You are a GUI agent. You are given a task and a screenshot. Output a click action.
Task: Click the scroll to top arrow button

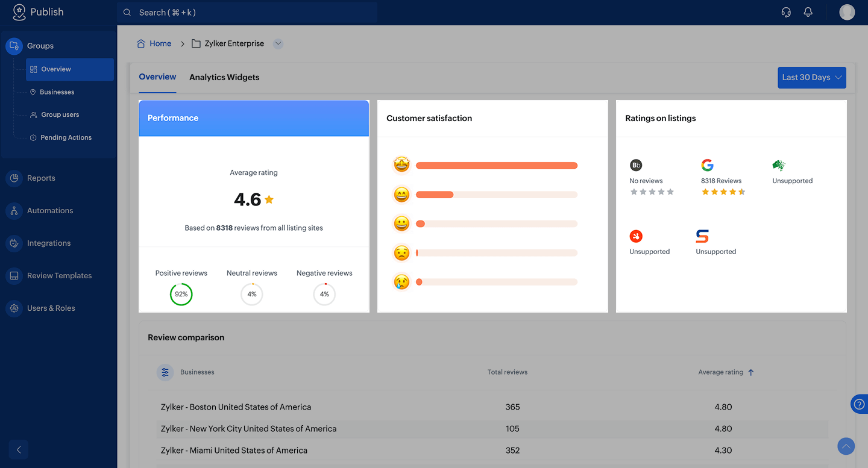tap(846, 446)
